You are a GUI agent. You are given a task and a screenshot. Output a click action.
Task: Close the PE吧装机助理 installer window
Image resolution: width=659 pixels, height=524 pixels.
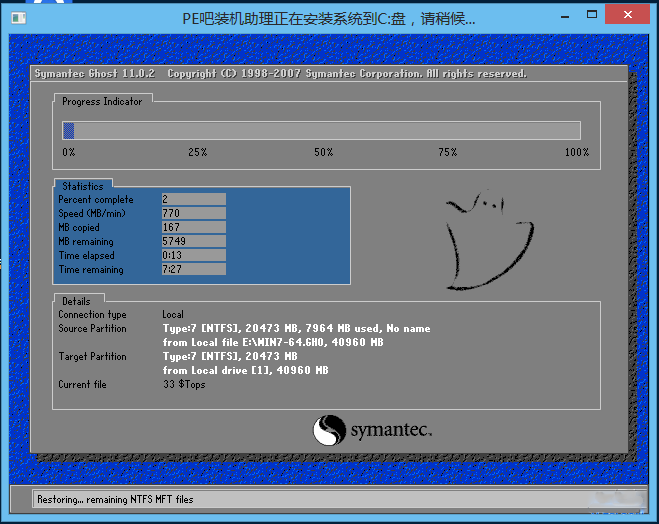[627, 15]
